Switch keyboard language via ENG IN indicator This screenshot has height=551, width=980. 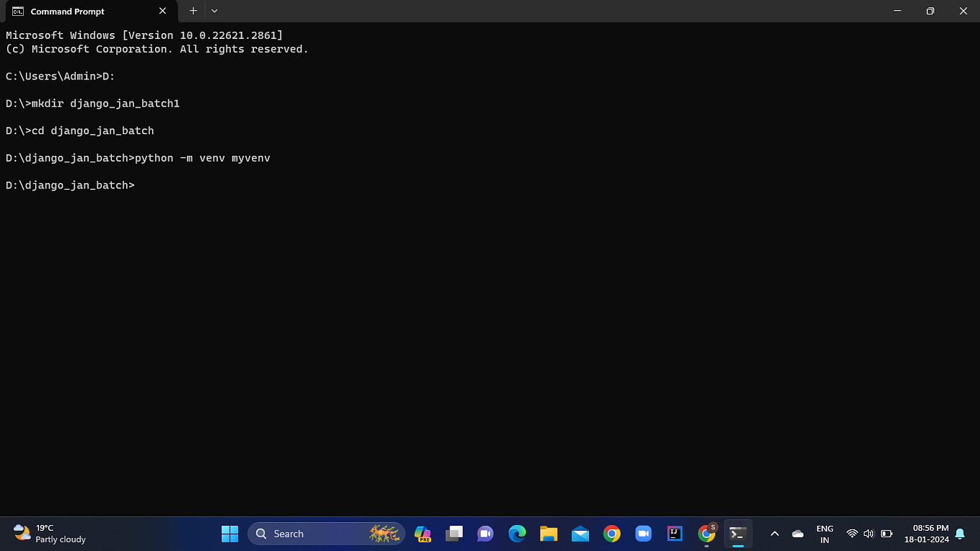(x=824, y=534)
